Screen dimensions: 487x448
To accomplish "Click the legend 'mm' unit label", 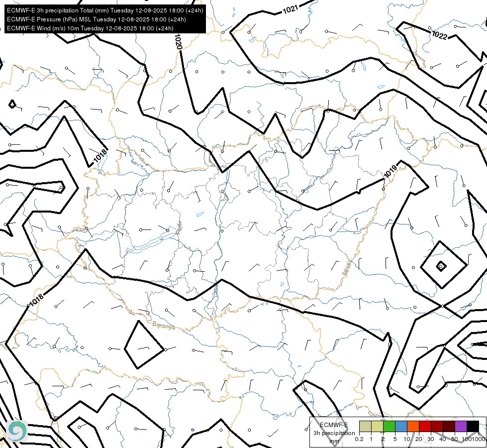I will pos(334,441).
